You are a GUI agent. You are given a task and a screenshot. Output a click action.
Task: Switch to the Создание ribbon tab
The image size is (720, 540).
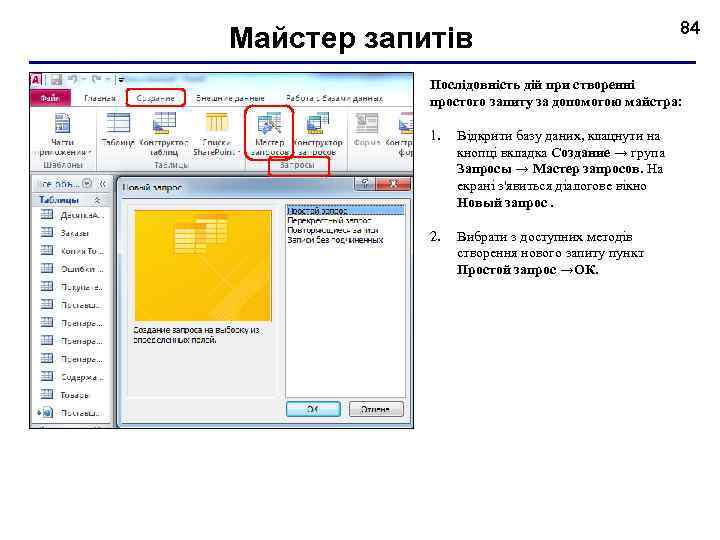(x=156, y=98)
